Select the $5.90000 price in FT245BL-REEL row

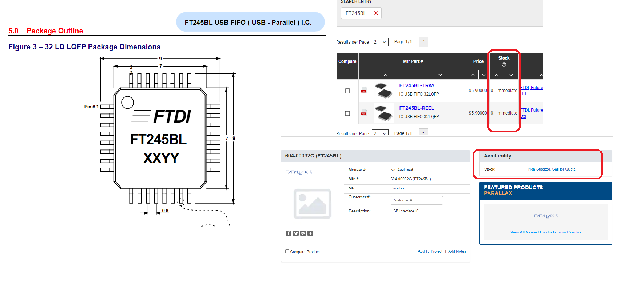478,113
